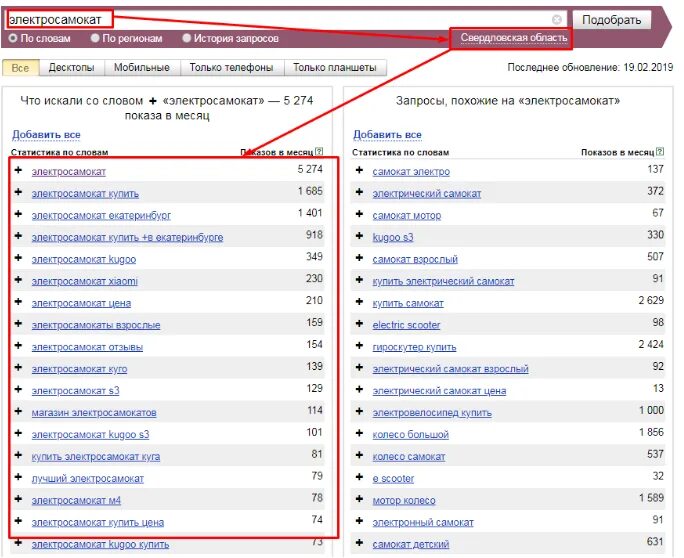Screen dimensions: 684x558
Task: Open region selector 'Свердловская область'
Action: [x=513, y=38]
